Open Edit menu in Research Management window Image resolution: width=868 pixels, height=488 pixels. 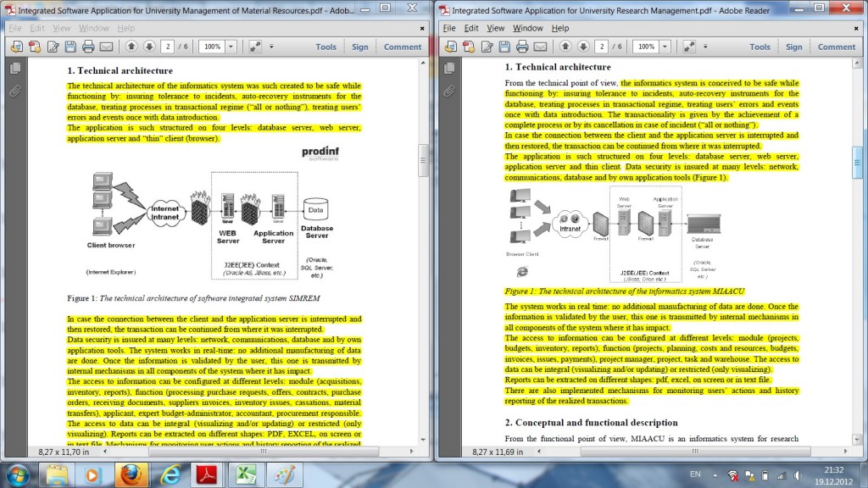pos(471,28)
